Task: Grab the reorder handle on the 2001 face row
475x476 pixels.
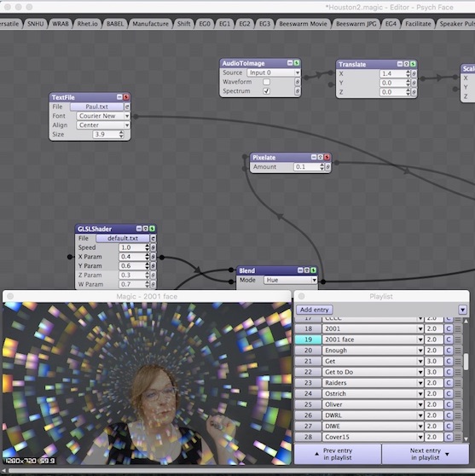Action: tap(458, 340)
